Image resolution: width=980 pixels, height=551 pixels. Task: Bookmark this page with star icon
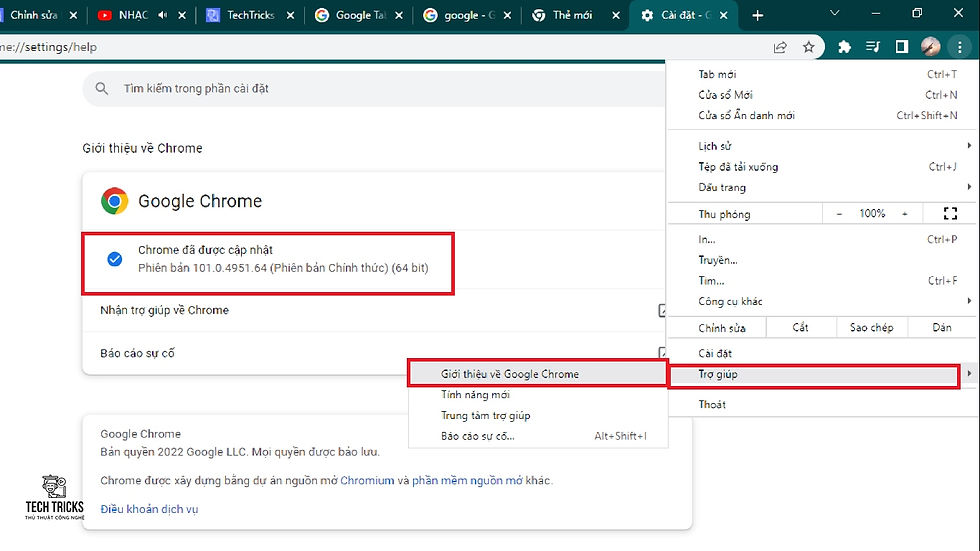[x=809, y=47]
